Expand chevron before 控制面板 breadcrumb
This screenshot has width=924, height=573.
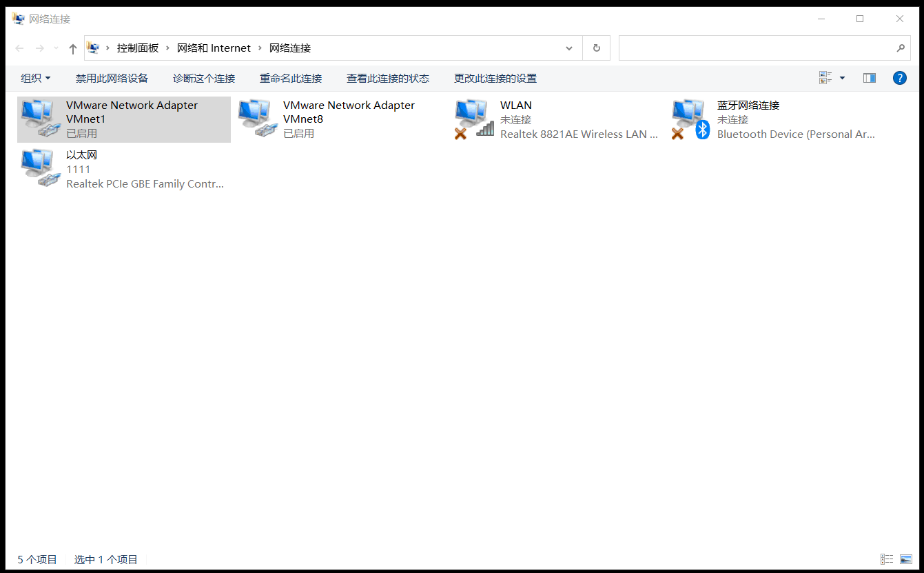107,48
